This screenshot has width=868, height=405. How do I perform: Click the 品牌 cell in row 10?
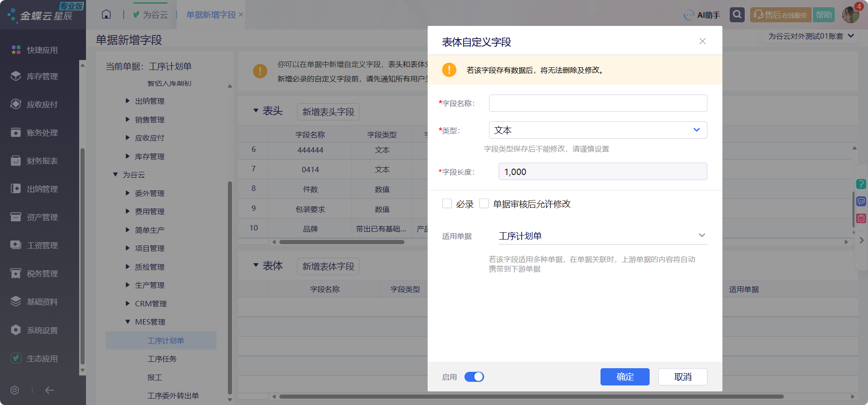click(x=310, y=229)
